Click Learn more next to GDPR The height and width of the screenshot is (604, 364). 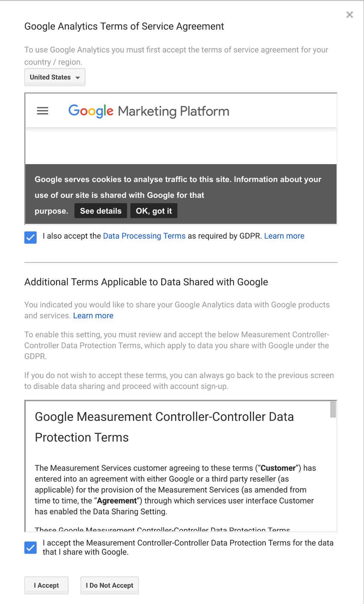click(x=284, y=236)
